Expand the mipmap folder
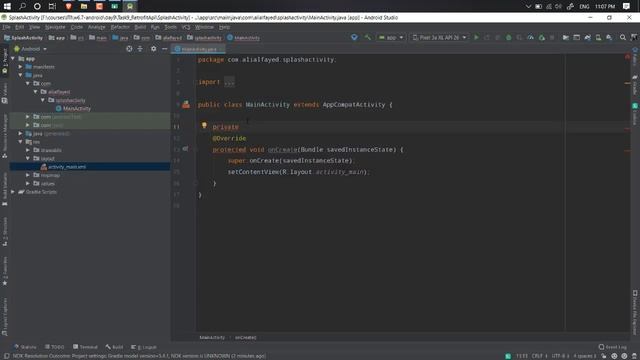 pos(28,175)
